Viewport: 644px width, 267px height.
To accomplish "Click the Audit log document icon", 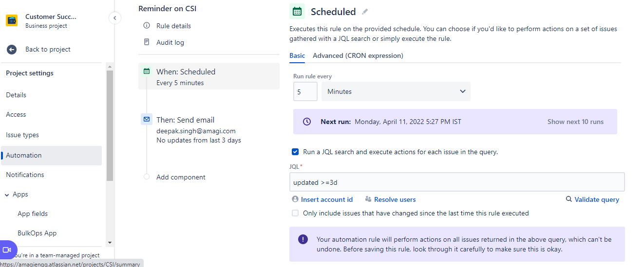I will pyautogui.click(x=147, y=42).
